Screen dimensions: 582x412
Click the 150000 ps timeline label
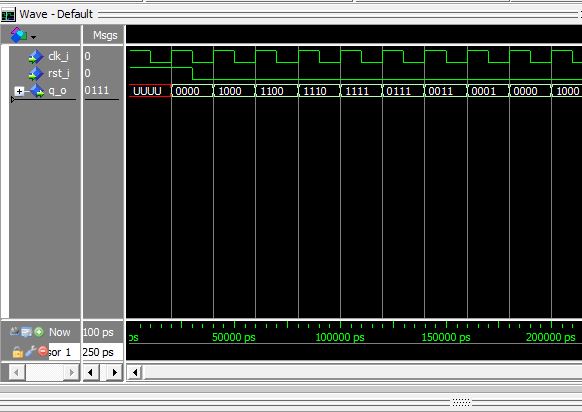(x=446, y=337)
